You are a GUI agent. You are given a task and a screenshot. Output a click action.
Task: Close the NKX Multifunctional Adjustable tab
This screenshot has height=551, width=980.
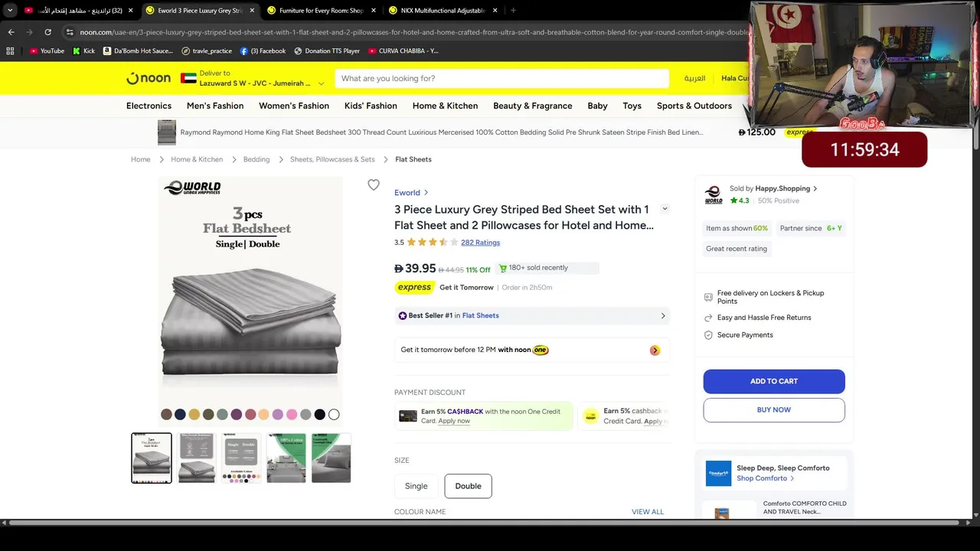(x=495, y=11)
